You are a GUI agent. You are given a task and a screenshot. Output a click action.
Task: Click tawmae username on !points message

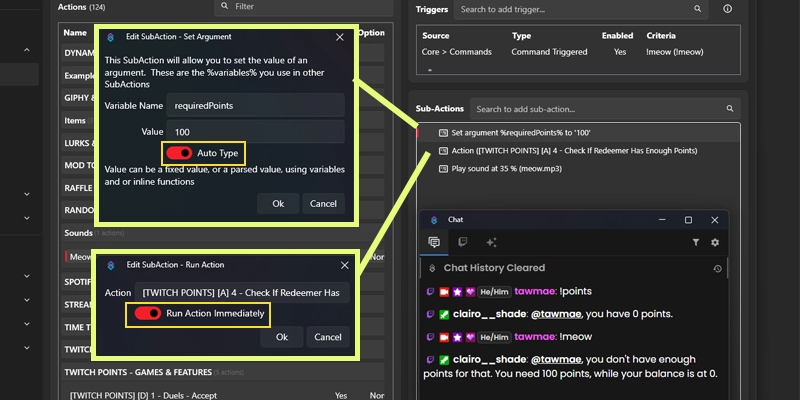[535, 292]
